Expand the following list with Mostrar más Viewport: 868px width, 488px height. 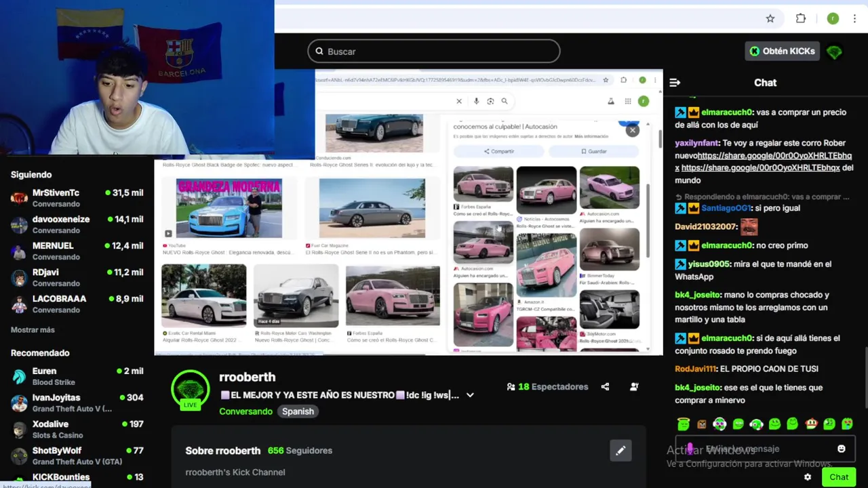[33, 330]
